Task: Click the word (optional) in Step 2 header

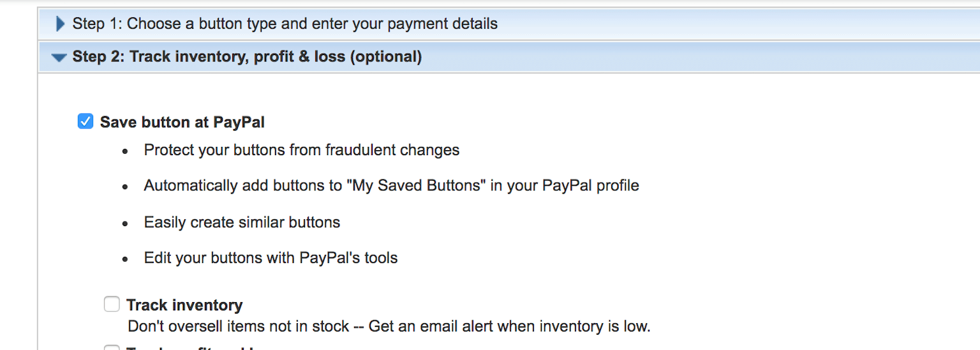Action: coord(386,57)
